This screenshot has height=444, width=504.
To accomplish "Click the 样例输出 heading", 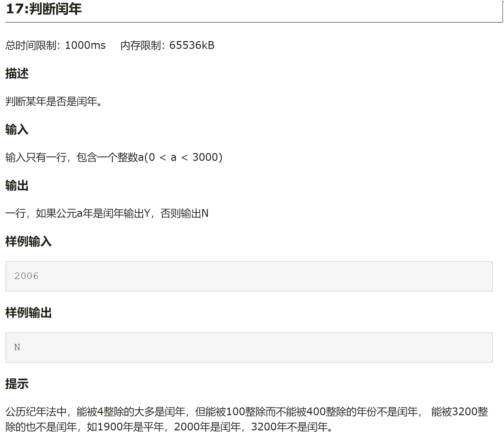I will [28, 313].
